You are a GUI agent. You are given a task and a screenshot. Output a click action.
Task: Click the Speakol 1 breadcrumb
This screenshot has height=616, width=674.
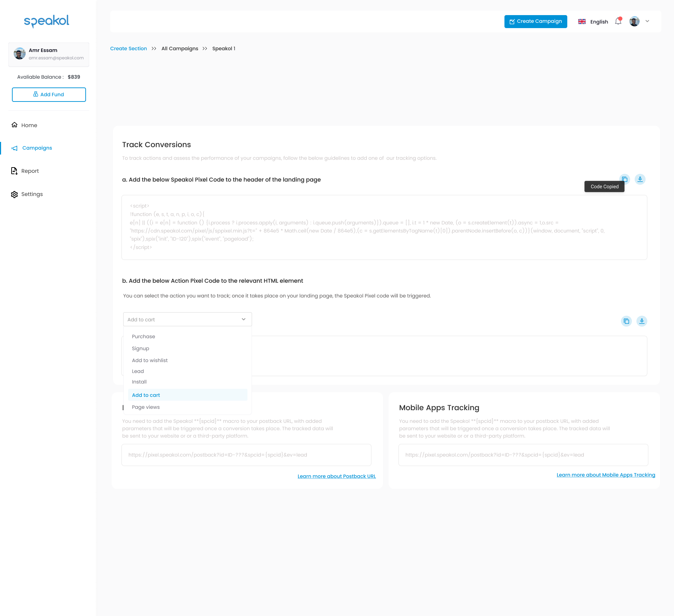224,48
